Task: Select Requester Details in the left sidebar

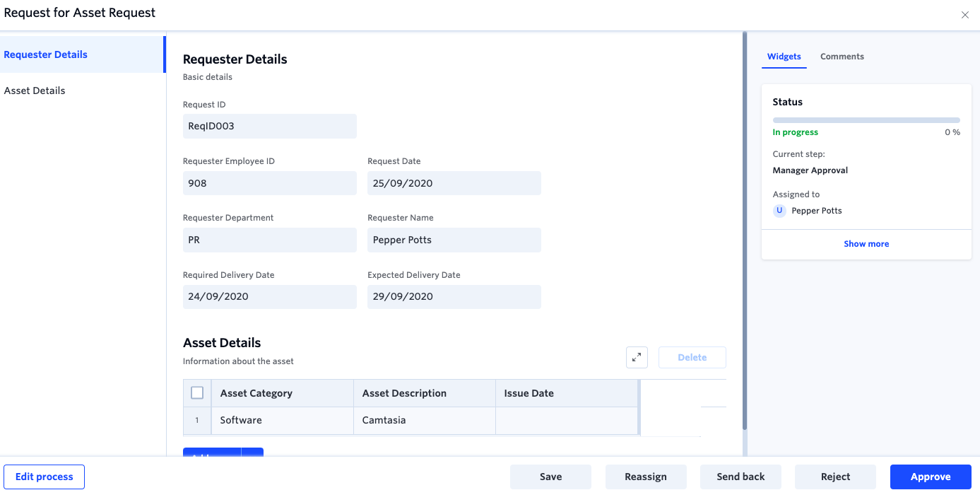Action: click(46, 54)
